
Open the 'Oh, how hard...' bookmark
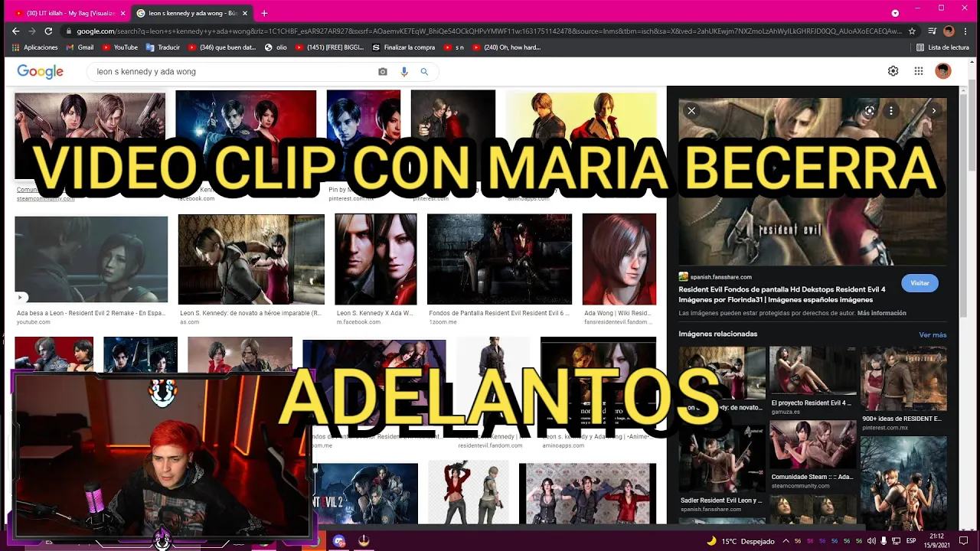507,47
